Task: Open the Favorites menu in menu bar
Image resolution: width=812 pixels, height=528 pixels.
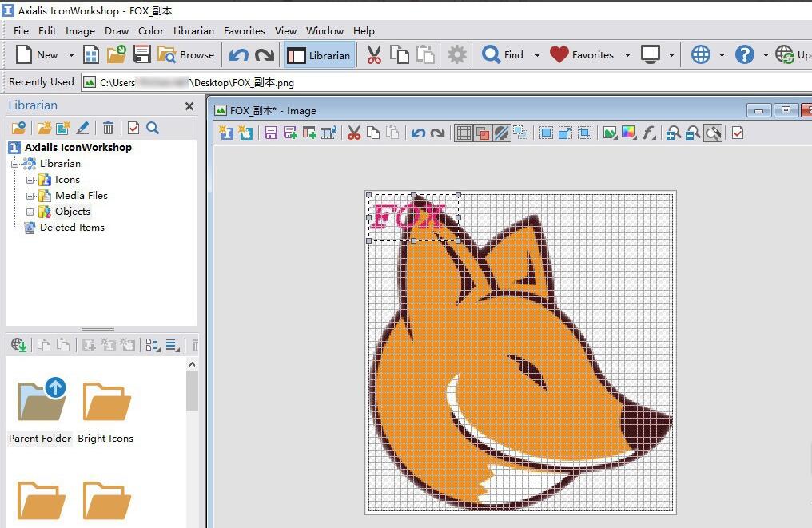Action: coord(244,30)
